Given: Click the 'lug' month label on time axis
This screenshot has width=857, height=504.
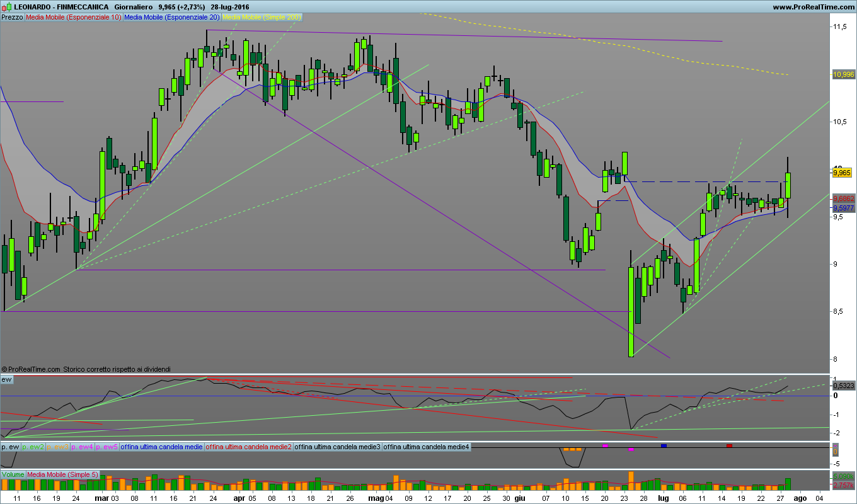Looking at the screenshot, I should [663, 498].
